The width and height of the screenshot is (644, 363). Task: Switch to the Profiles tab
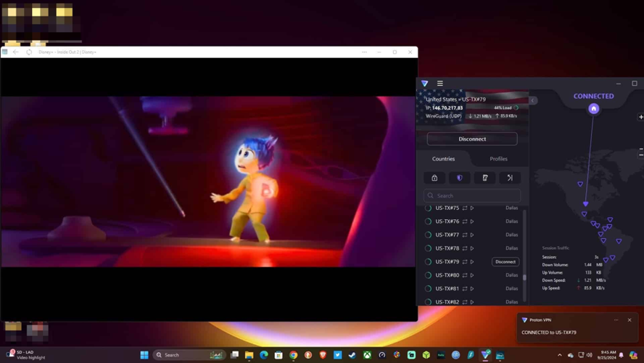[498, 159]
